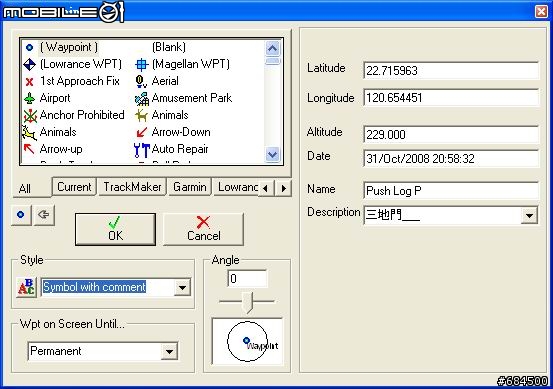Pick the 1st Approach Fix red X icon

point(30,82)
